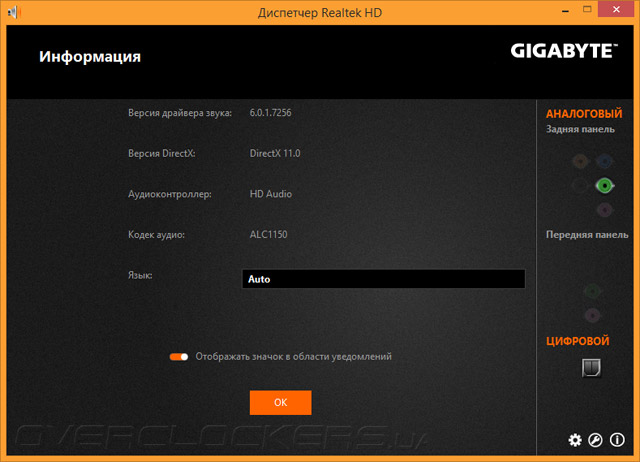Click the Кодек аудио label
640x462 pixels.
[x=156, y=235]
